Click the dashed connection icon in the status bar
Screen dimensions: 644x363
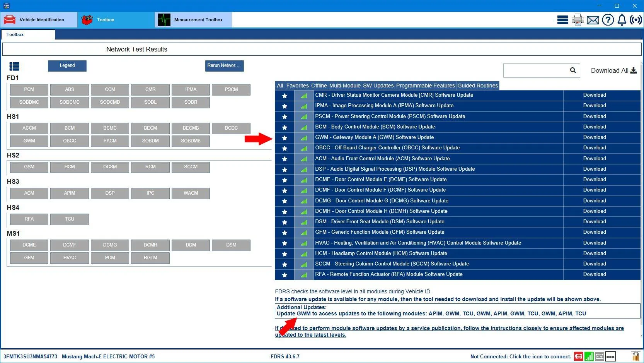[610, 356]
